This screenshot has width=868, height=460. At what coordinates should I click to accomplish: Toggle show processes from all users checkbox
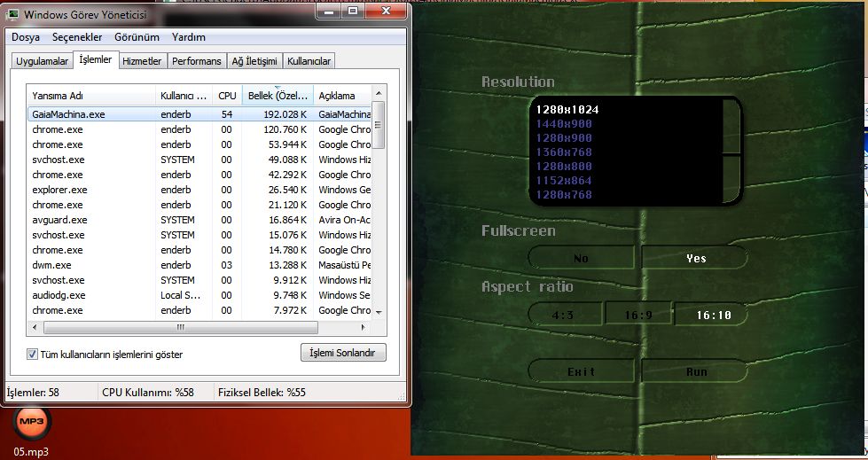[32, 355]
